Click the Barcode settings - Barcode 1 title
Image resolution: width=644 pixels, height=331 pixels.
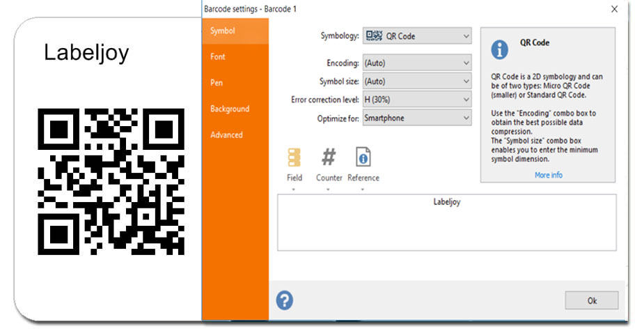point(250,8)
